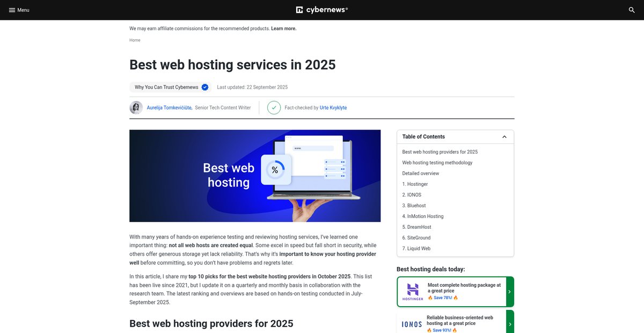Click the Best web hosting hero image

[255, 176]
